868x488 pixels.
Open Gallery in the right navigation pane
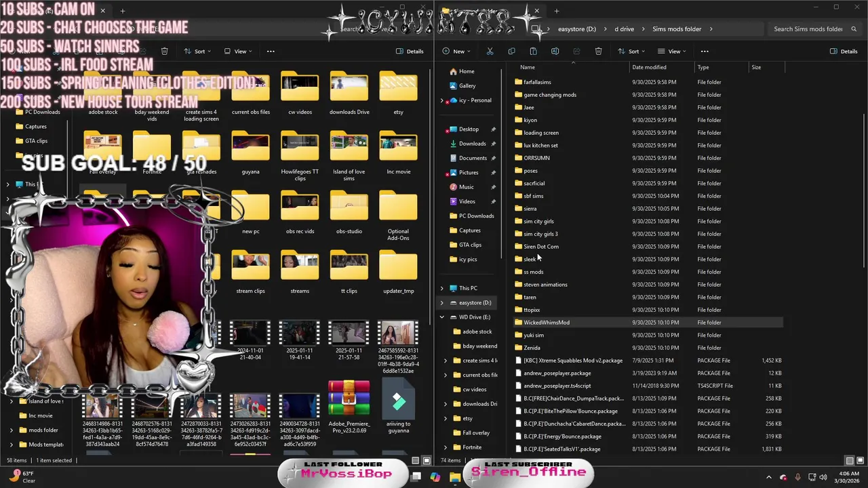pos(467,85)
